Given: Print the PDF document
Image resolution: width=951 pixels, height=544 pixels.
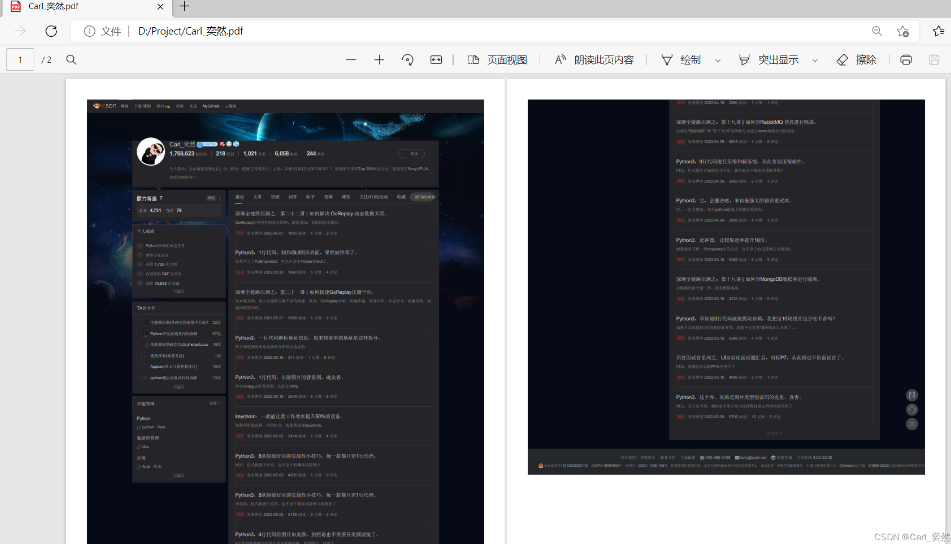Looking at the screenshot, I should 906,59.
